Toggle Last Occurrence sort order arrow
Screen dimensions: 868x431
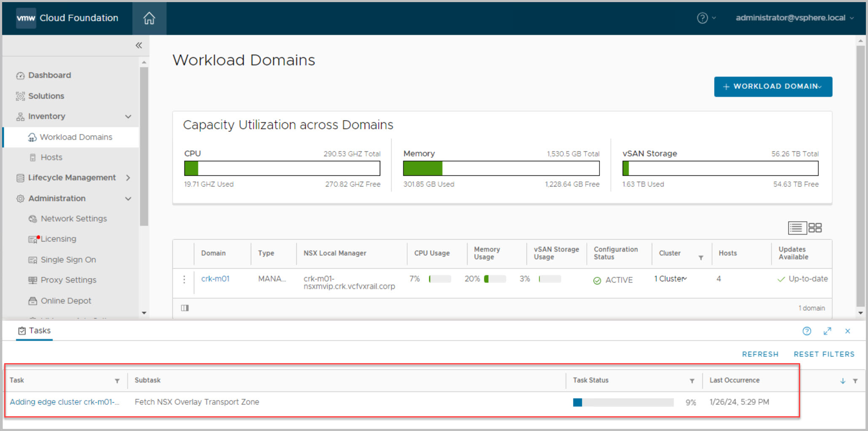pyautogui.click(x=843, y=381)
